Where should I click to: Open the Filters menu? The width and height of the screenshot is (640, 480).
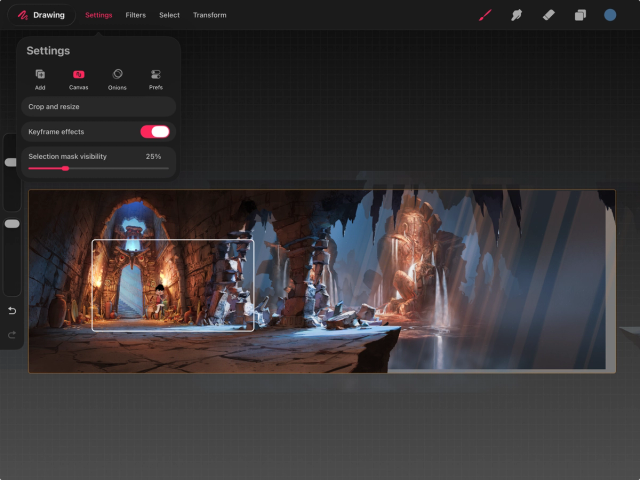(x=136, y=15)
